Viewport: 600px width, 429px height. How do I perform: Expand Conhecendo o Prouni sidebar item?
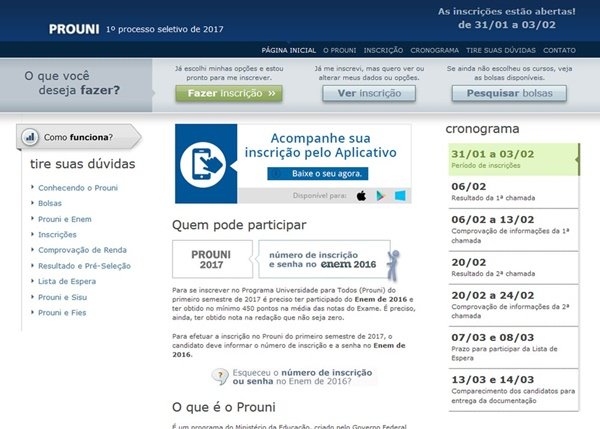point(76,187)
